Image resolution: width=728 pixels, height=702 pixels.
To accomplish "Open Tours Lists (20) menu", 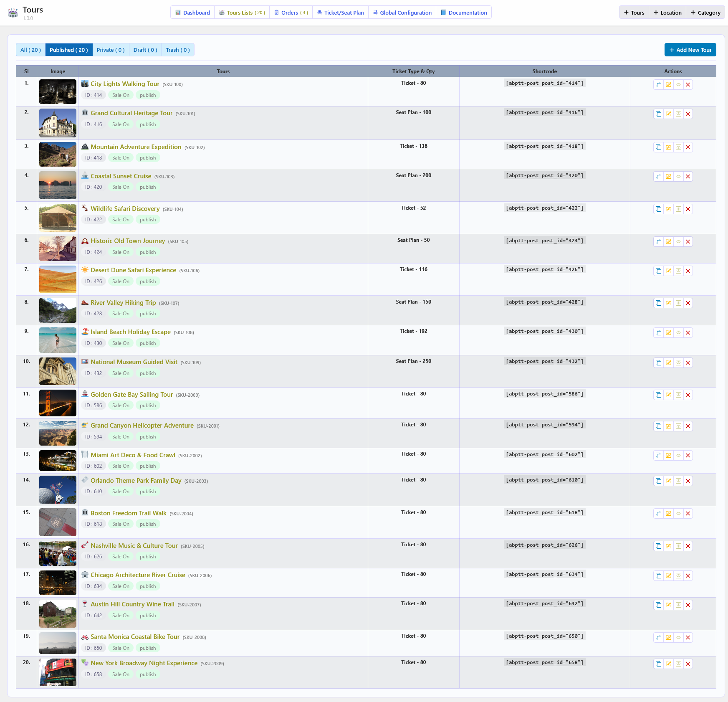I will pos(242,13).
